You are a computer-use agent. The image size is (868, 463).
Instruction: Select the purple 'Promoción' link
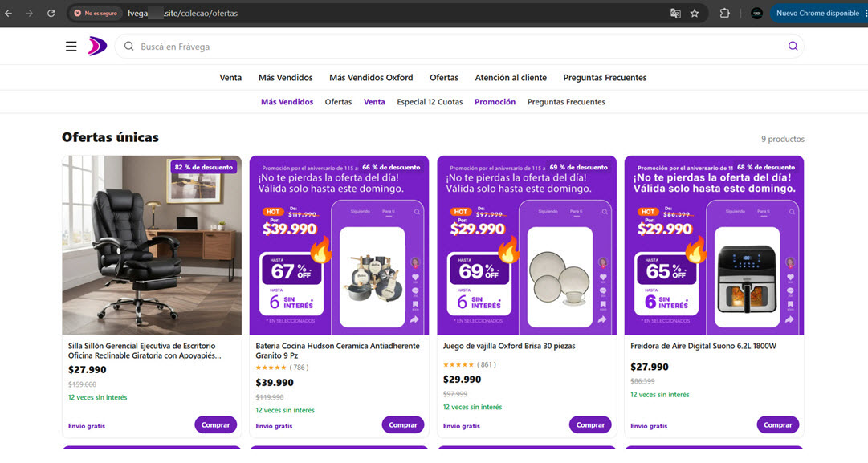pos(495,102)
